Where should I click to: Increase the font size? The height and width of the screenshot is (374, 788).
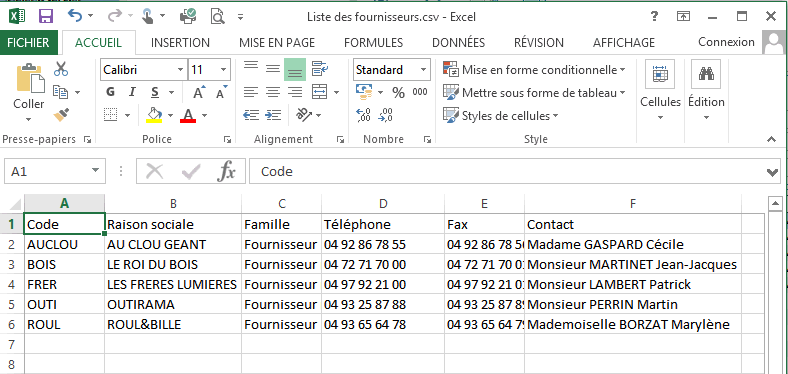200,92
